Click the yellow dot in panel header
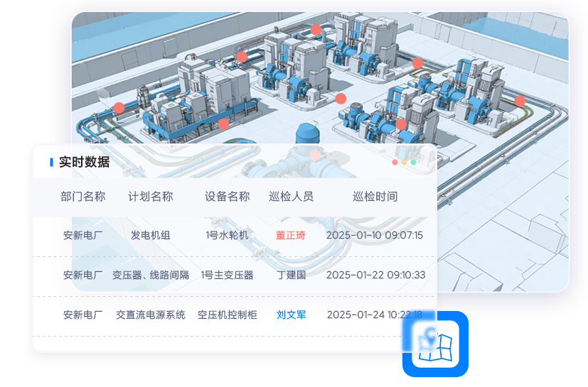This screenshot has height=387, width=588. point(405,163)
